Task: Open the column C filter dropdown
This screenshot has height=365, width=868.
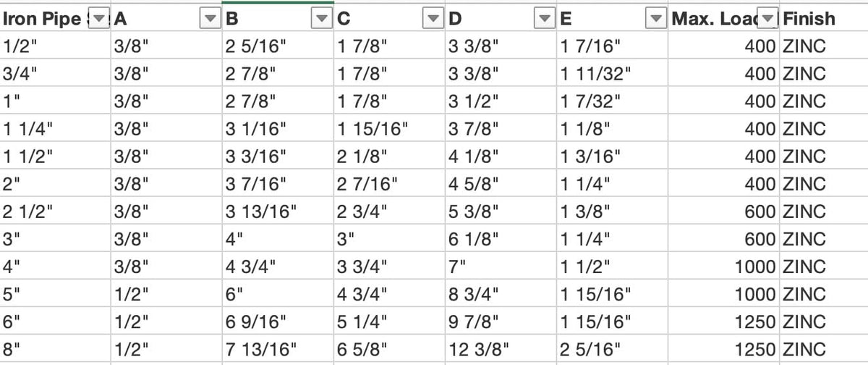Action: (433, 19)
